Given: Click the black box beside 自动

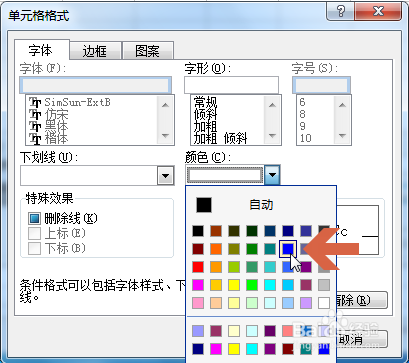Looking at the screenshot, I should [204, 205].
